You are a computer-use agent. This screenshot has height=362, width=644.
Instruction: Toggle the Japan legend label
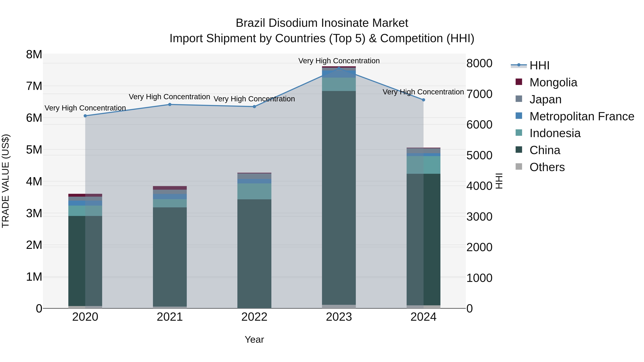(545, 99)
